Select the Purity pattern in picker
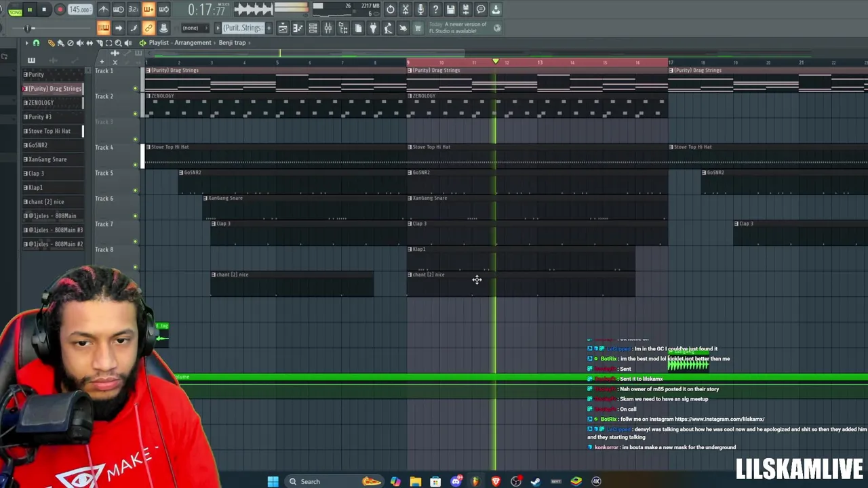The width and height of the screenshot is (868, 488). tap(52, 75)
